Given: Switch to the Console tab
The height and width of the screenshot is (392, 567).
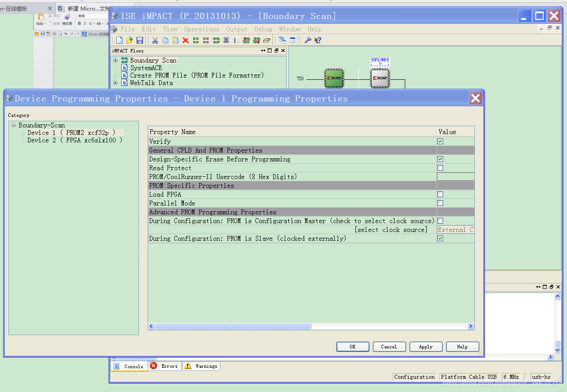Looking at the screenshot, I should [x=129, y=366].
